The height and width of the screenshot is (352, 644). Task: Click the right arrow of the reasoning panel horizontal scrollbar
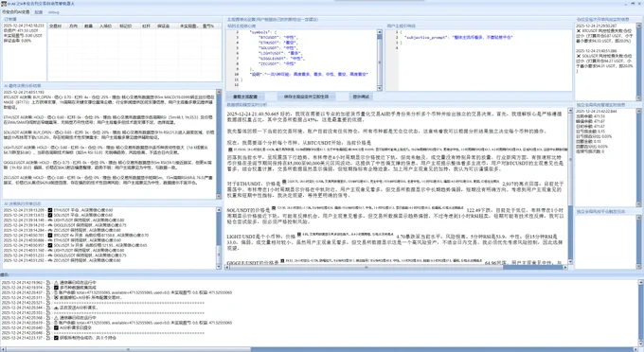565,268
